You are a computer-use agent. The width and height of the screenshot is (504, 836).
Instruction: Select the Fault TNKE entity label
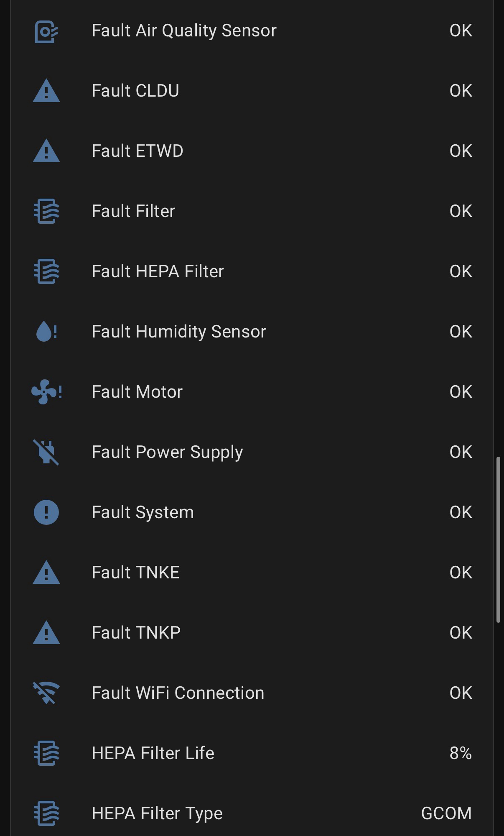[135, 573]
